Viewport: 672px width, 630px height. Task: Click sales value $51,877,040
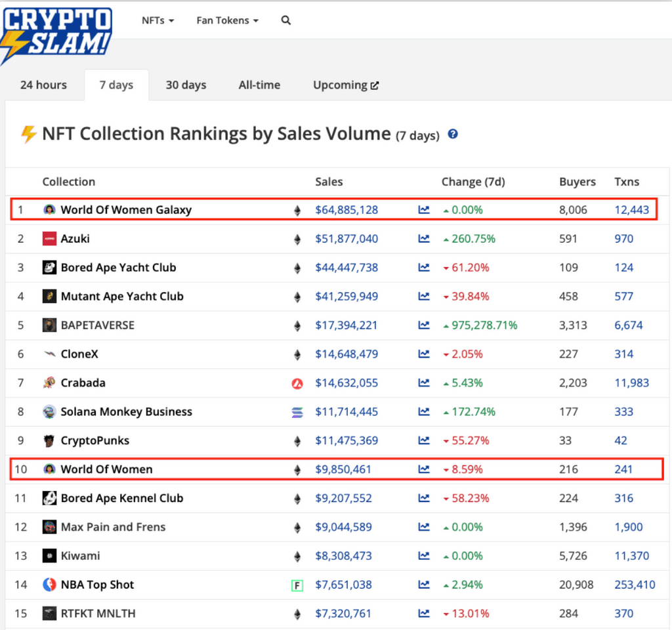coord(346,239)
